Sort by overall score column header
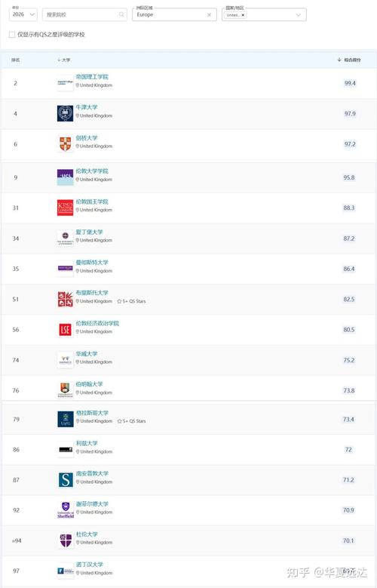The image size is (377, 588). point(349,60)
